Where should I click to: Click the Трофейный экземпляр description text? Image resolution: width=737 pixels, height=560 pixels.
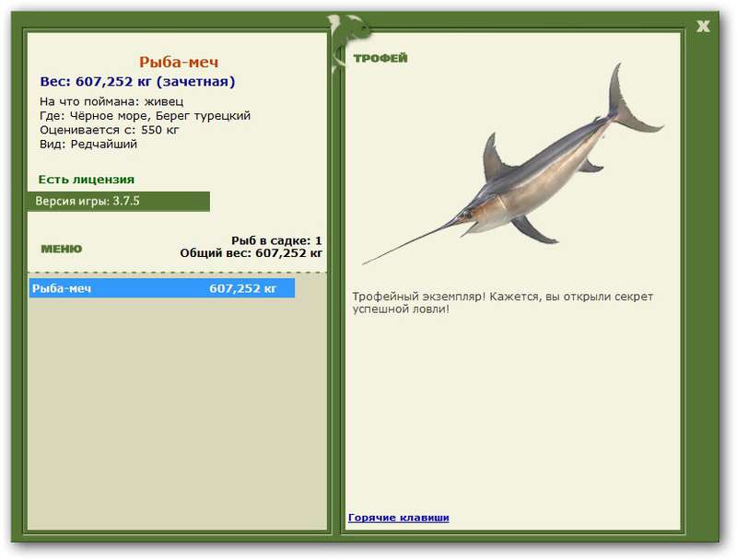pyautogui.click(x=502, y=302)
